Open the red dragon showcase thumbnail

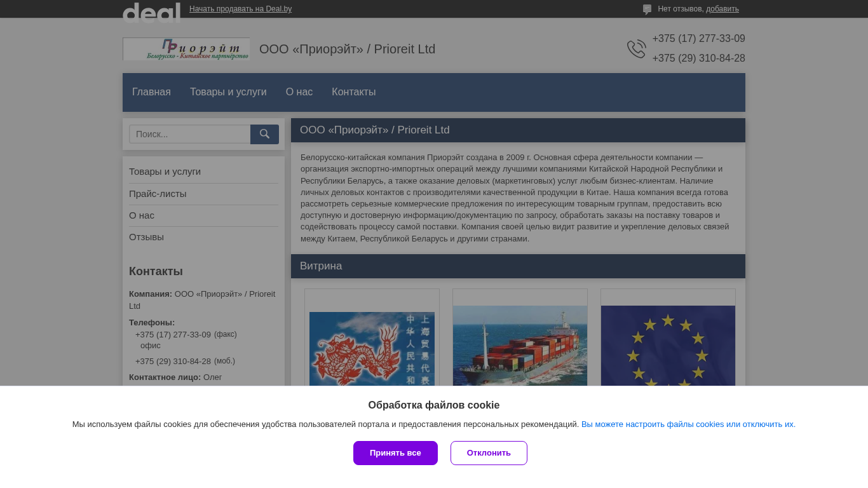pos(372,349)
